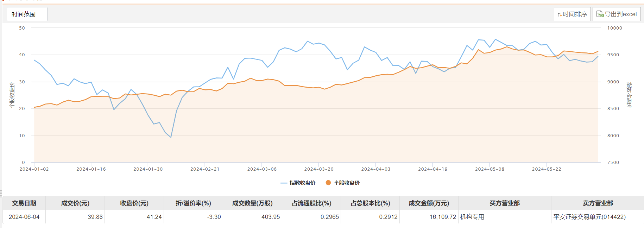Click 平安证券交易单元(014422) seller entry
The image size is (644, 228).
(589, 217)
